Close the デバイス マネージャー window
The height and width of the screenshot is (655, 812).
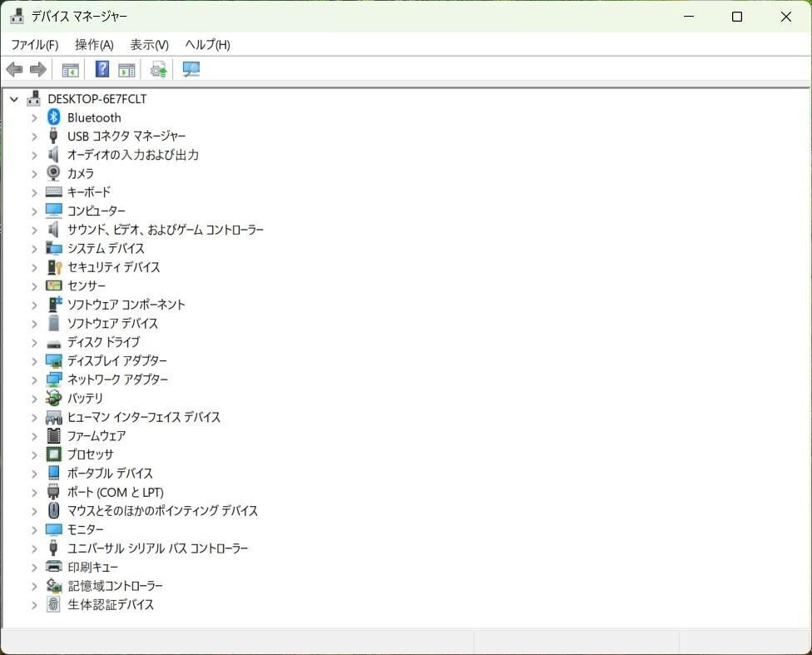(x=785, y=17)
